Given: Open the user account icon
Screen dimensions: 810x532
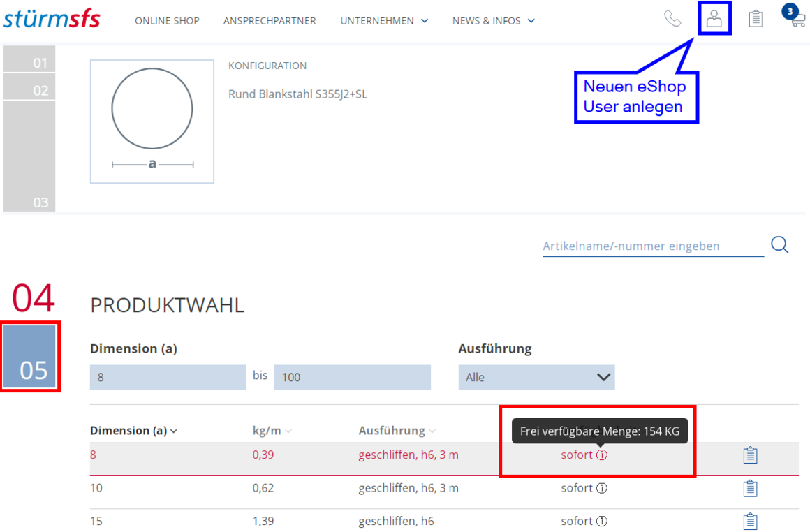Looking at the screenshot, I should pyautogui.click(x=714, y=19).
